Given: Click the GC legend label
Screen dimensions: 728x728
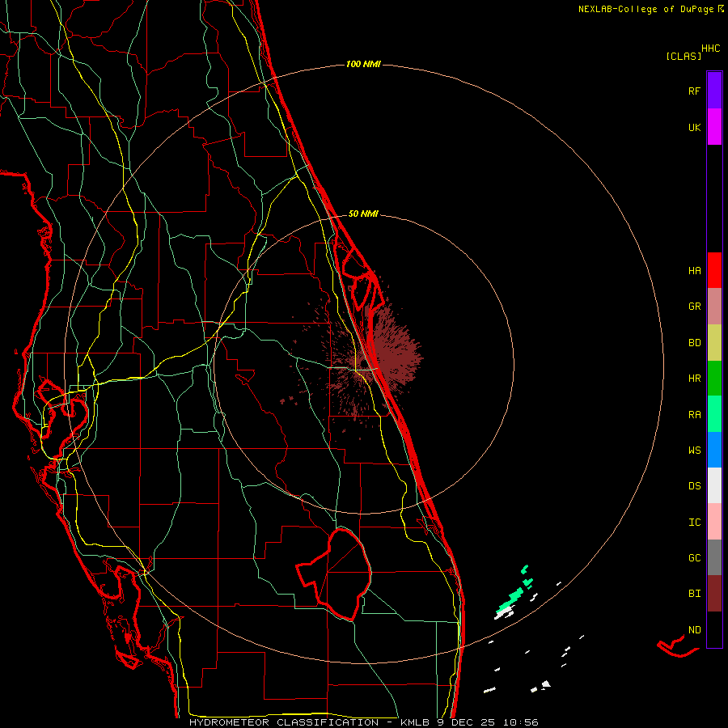Looking at the screenshot, I should tap(694, 558).
